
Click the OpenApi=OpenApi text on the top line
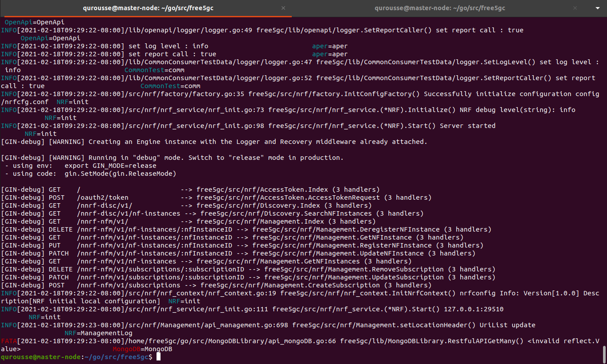tap(35, 22)
